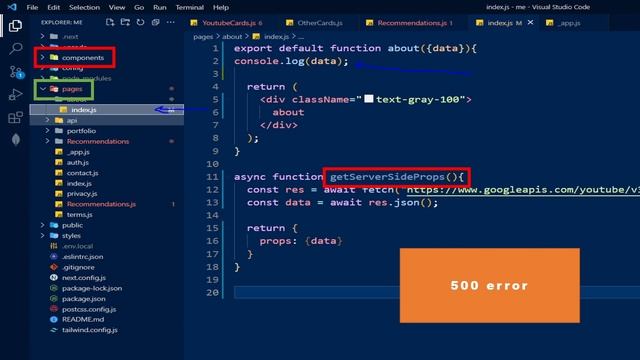Open the Extensions view

tap(15, 118)
